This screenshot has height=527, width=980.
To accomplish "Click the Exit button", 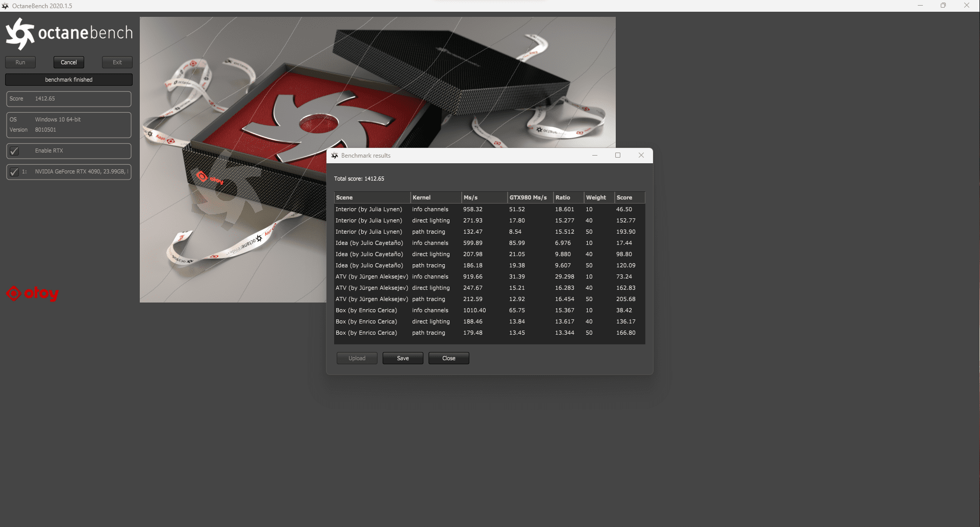I will pos(117,62).
